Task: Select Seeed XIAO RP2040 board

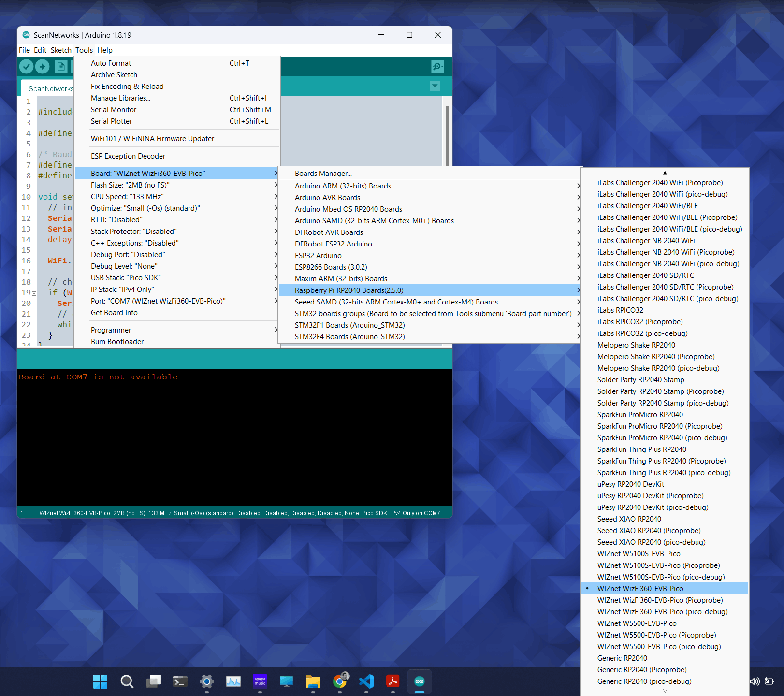Action: click(665, 519)
